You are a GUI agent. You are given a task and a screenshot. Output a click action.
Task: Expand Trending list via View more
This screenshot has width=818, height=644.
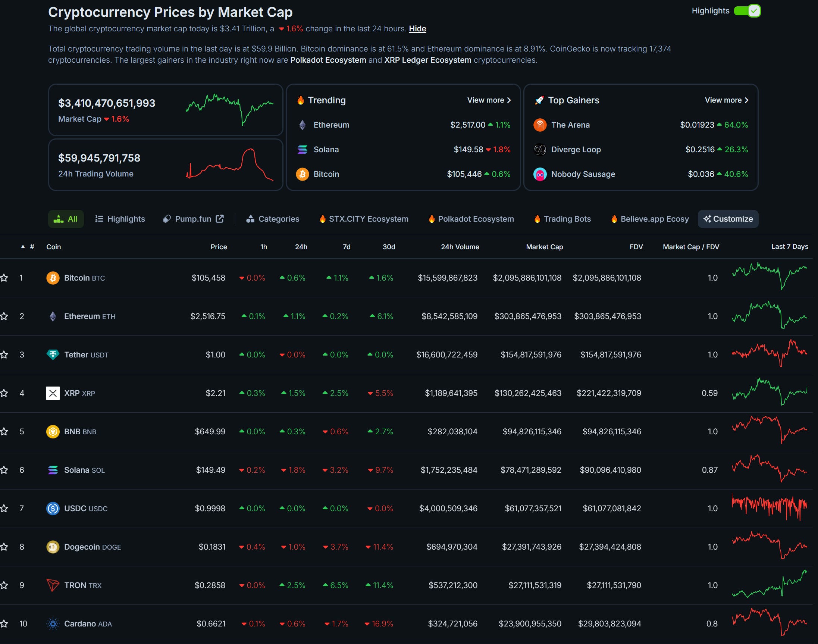coord(489,100)
